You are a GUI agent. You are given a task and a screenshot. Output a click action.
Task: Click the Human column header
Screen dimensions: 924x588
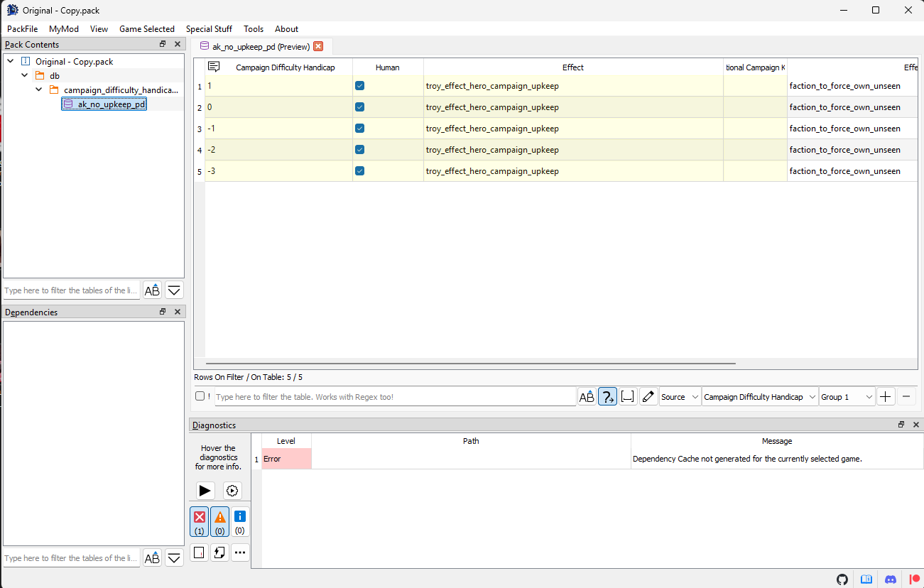coord(388,67)
